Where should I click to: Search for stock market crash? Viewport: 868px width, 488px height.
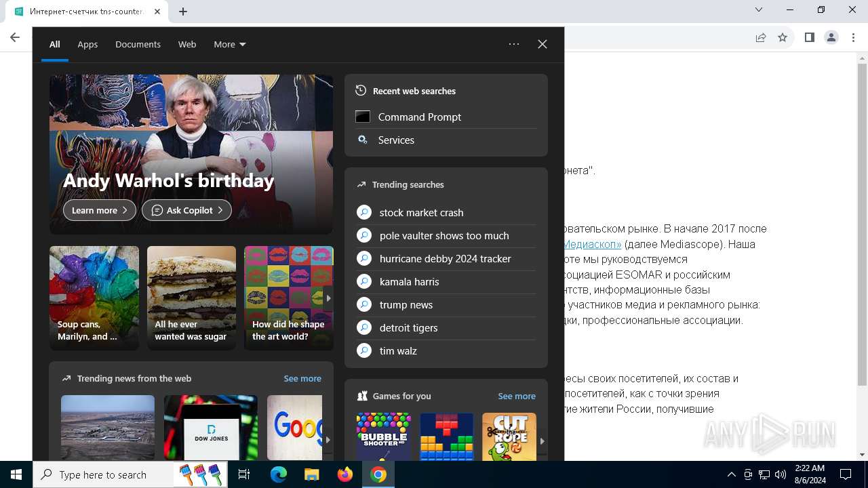point(446,213)
